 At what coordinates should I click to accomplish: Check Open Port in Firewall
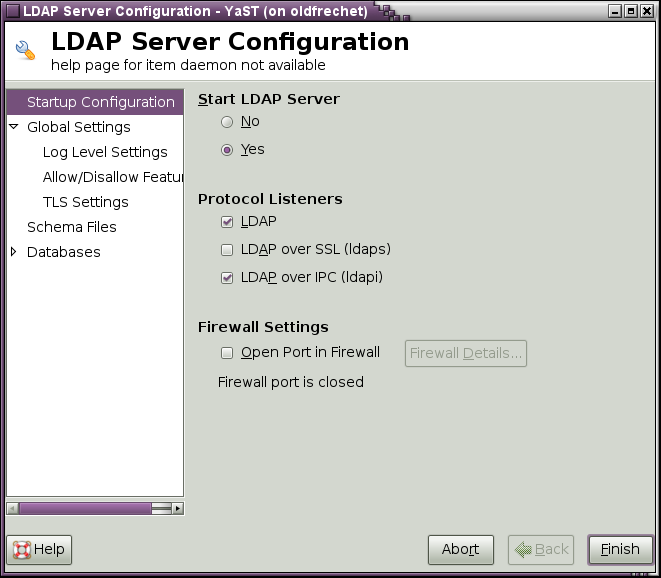point(227,353)
